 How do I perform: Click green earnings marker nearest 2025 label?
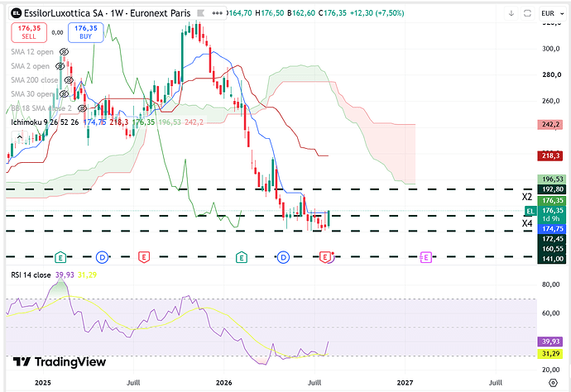pos(60,258)
